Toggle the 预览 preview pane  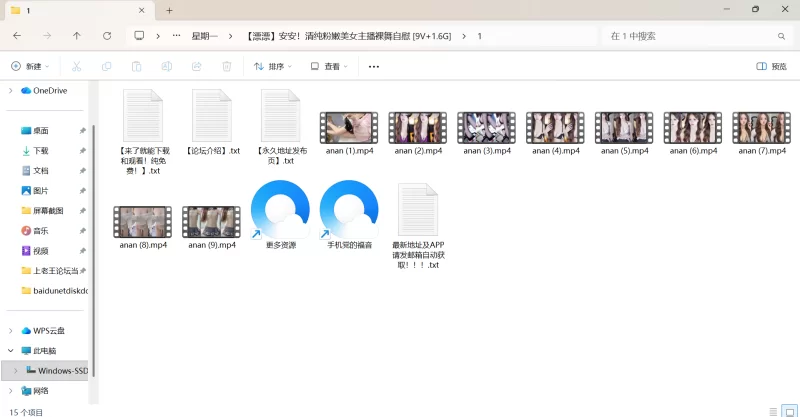[771, 66]
